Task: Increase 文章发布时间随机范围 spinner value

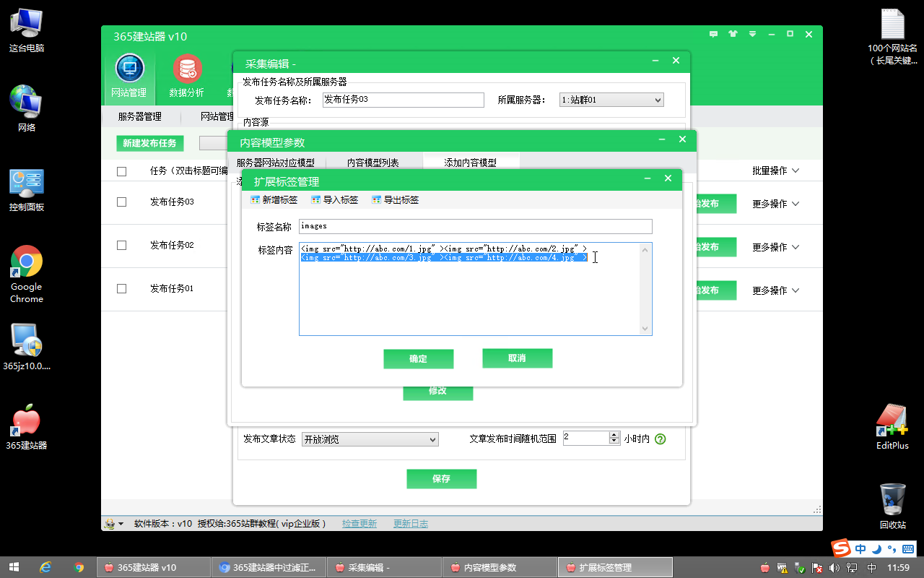Action: click(614, 435)
